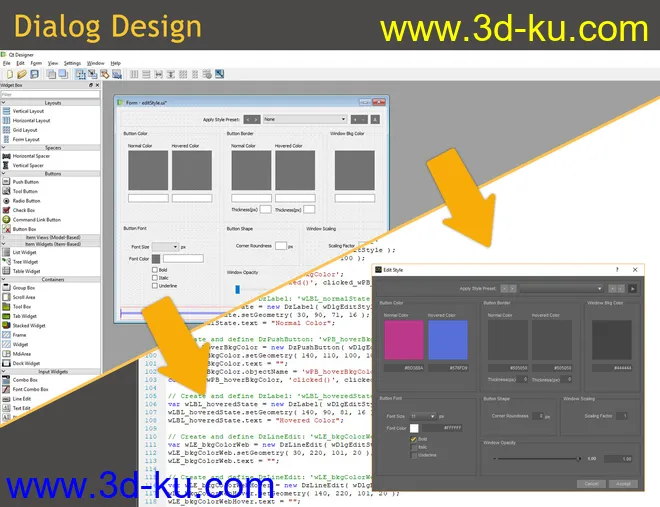660x507 pixels.
Task: Pick the Grid Layout widget in Widget Box
Action: click(x=25, y=130)
